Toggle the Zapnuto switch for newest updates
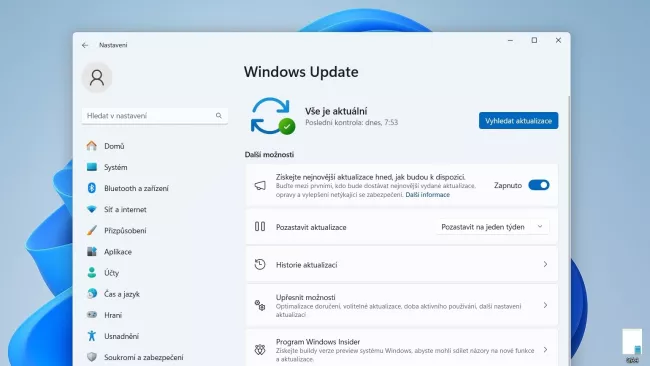Viewport: 650px width, 366px height. [538, 185]
